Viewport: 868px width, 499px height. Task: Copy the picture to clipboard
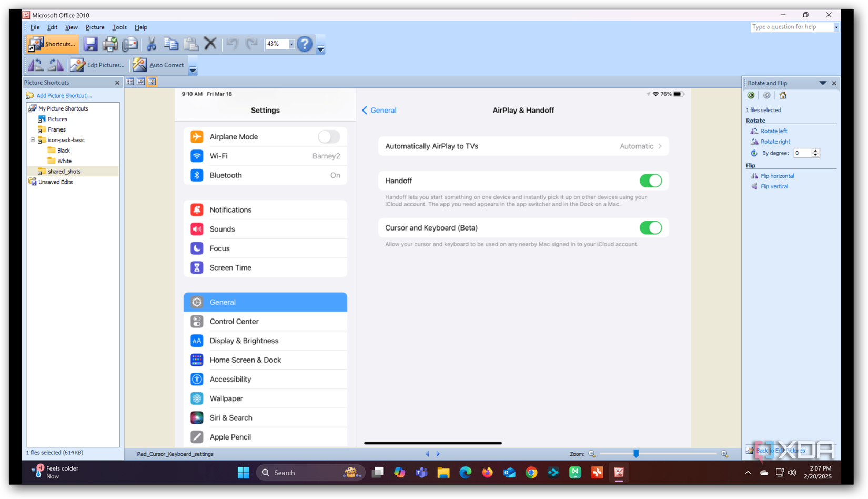coord(170,44)
